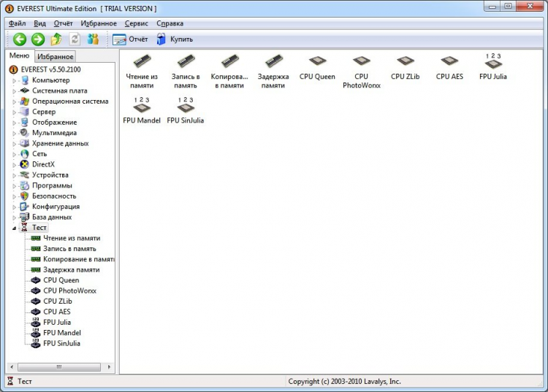Viewport: 548px width, 392px height.
Task: Switch to the Избранное tab in sidebar
Action: 56,56
